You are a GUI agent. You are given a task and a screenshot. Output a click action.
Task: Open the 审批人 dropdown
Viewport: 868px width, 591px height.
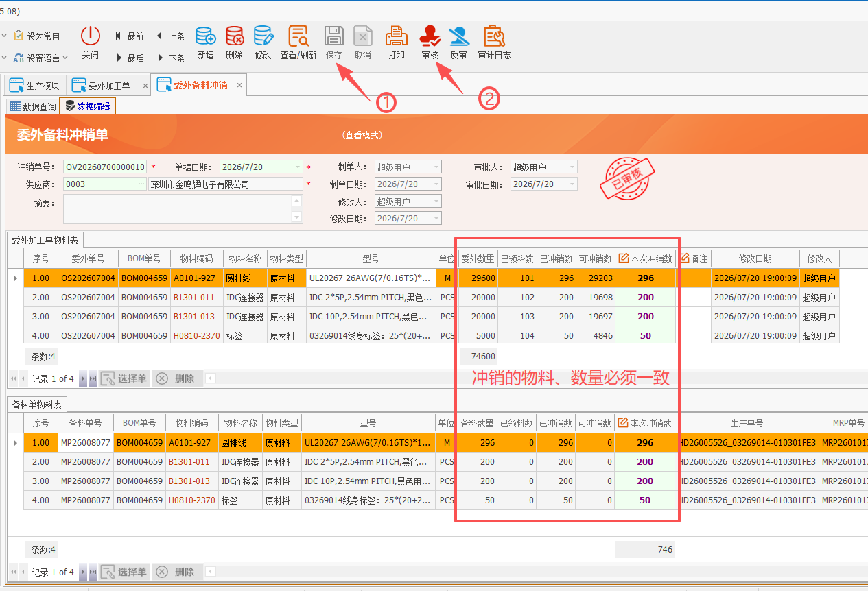coord(572,167)
